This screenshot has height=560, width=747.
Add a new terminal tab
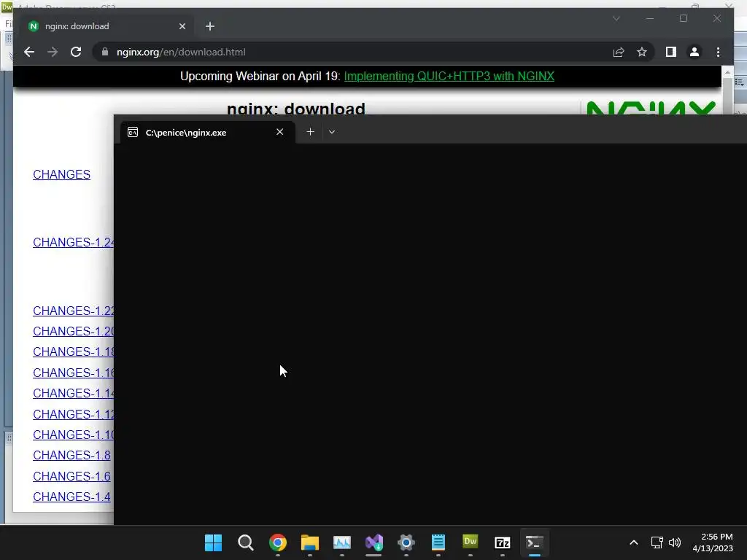coord(310,132)
